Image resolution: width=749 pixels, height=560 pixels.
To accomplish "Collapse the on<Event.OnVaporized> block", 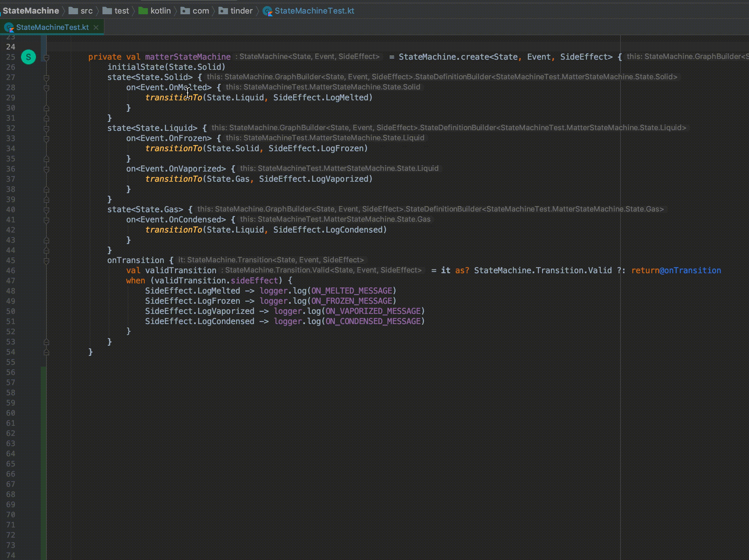I will click(46, 169).
